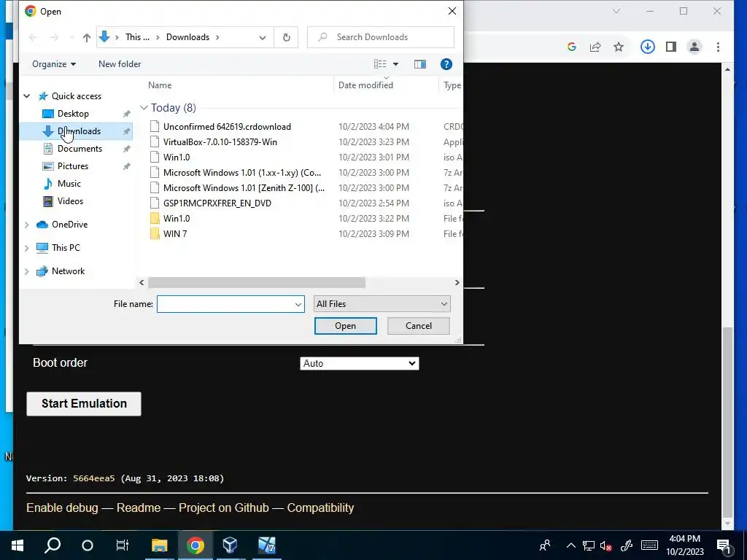Click the horizontal scrollbar in file list

[x=256, y=283]
